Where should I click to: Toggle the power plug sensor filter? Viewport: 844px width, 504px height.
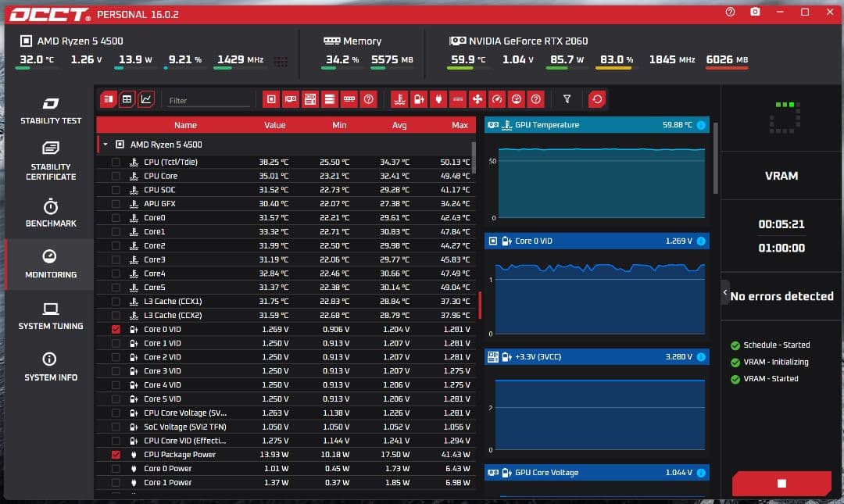coord(438,99)
